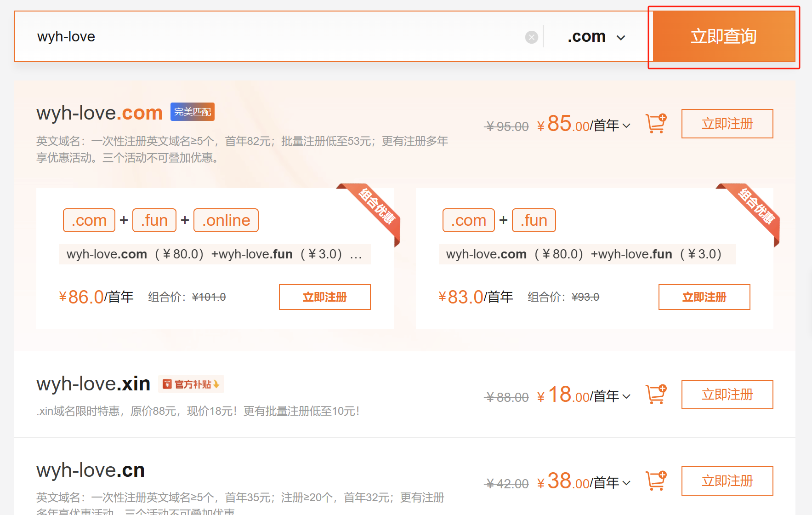
Task: Click the 官方补贴 badge beside wyh-love.xin
Action: [x=191, y=384]
